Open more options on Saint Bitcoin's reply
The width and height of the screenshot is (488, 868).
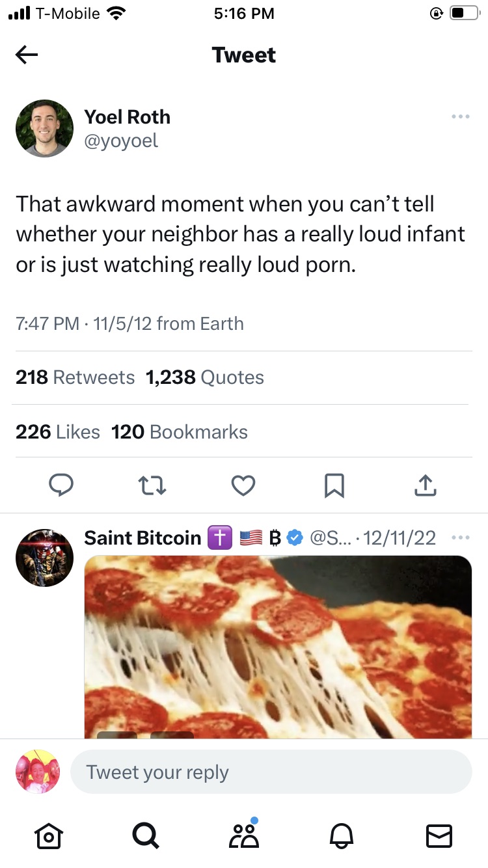tap(460, 538)
